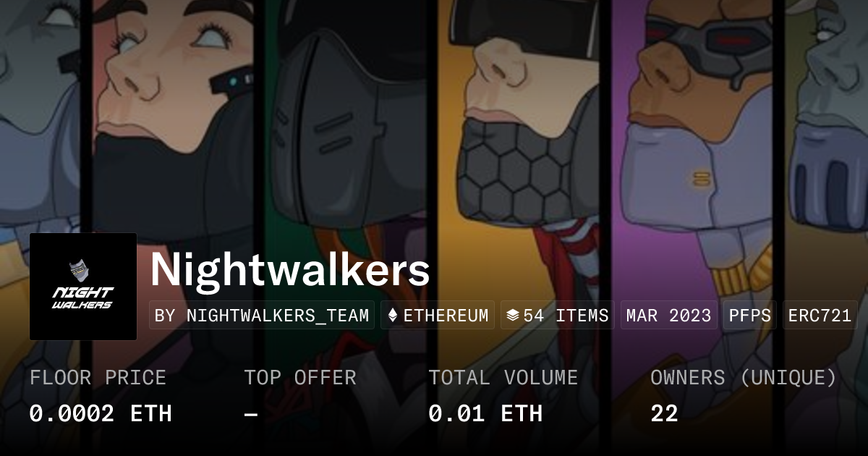This screenshot has width=868, height=456.
Task: Open the gray character artwork at left edge
Action: (40, 116)
